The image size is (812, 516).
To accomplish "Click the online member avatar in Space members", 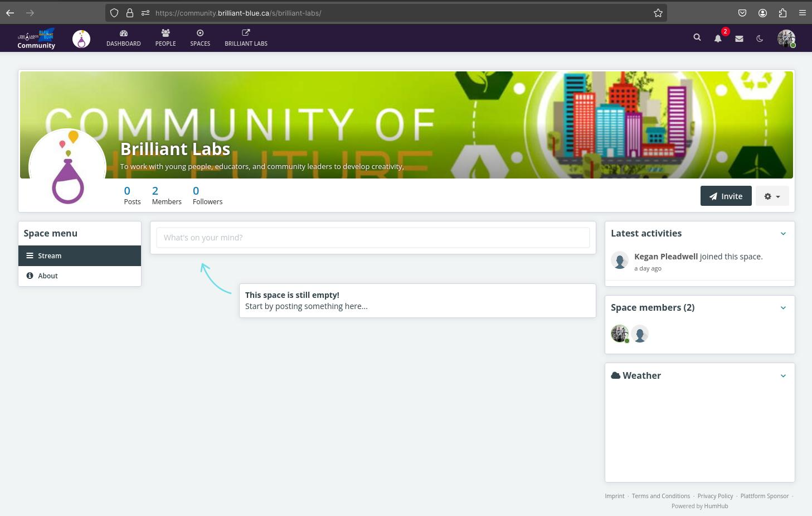I will [x=620, y=334].
